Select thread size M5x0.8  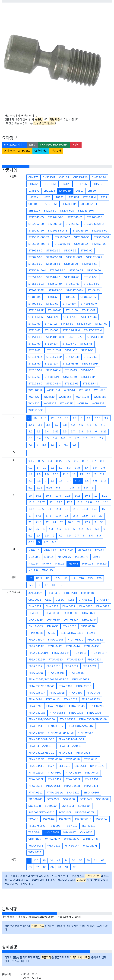pyautogui.click(x=73, y=563)
